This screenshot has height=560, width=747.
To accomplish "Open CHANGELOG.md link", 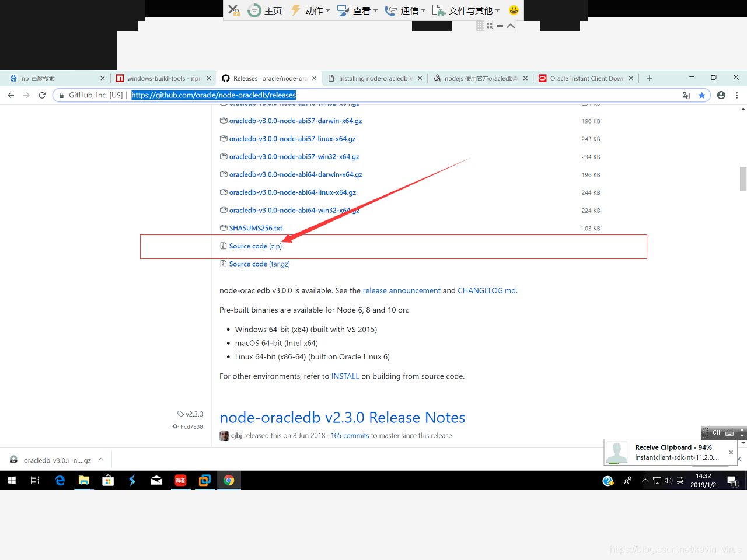I will (x=487, y=290).
